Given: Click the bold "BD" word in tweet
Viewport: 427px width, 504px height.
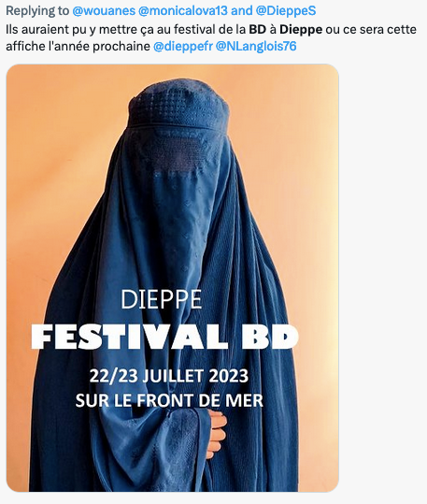Looking at the screenshot, I should point(257,29).
